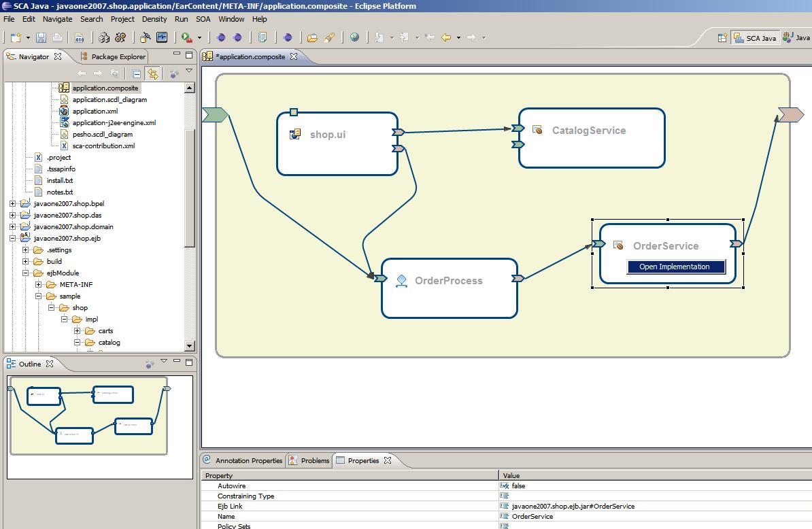Viewport: 812px width, 529px height.
Task: Click the OrderProcess BPEL component icon
Action: click(401, 281)
